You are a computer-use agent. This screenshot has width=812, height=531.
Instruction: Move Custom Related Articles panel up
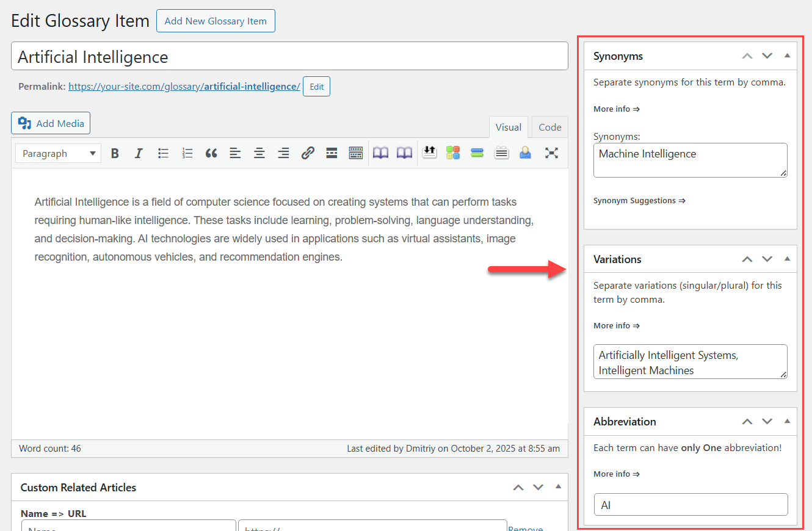coord(518,487)
